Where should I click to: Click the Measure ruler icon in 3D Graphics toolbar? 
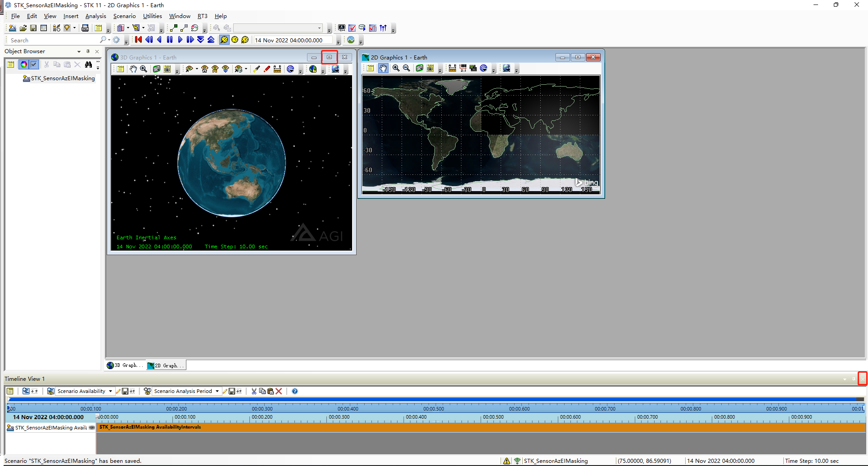pyautogui.click(x=277, y=69)
